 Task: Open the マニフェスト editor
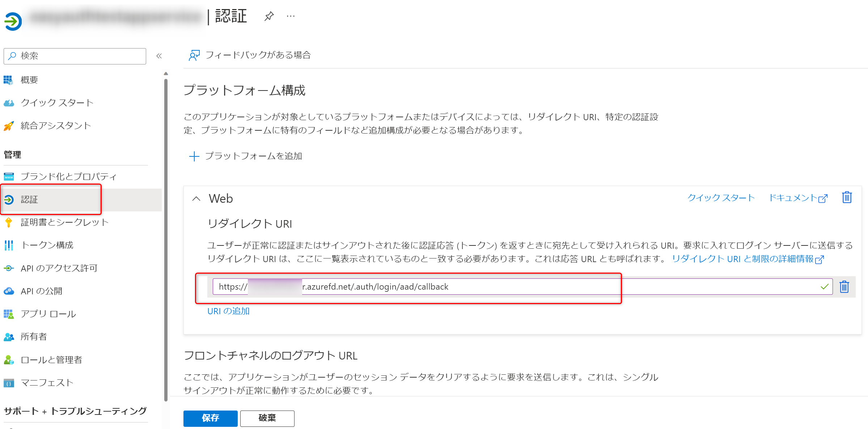[47, 382]
